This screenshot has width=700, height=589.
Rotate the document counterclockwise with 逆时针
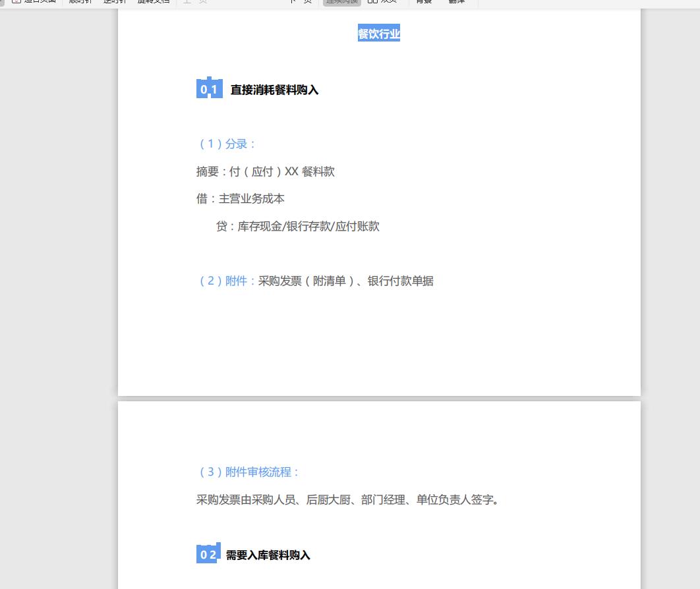point(112,3)
